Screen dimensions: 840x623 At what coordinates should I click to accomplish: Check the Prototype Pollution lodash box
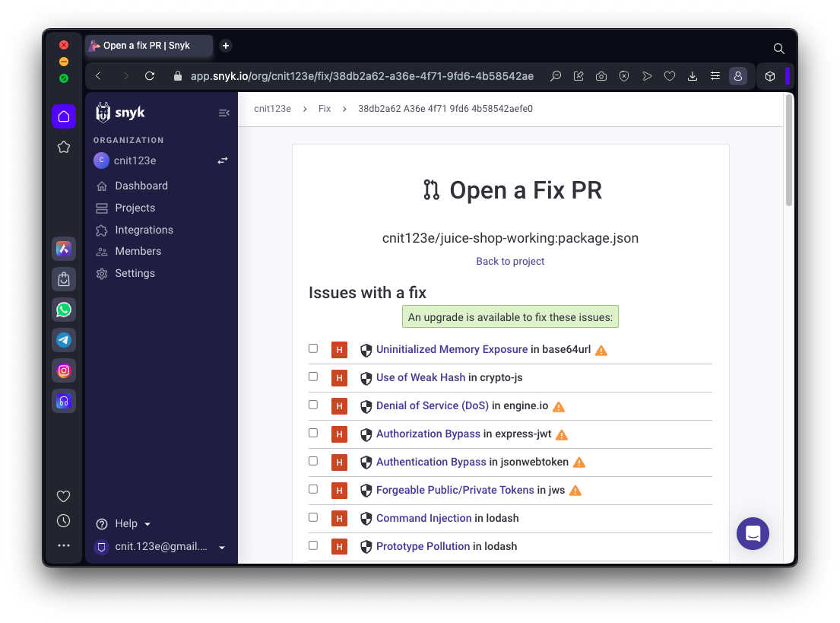[x=313, y=545]
